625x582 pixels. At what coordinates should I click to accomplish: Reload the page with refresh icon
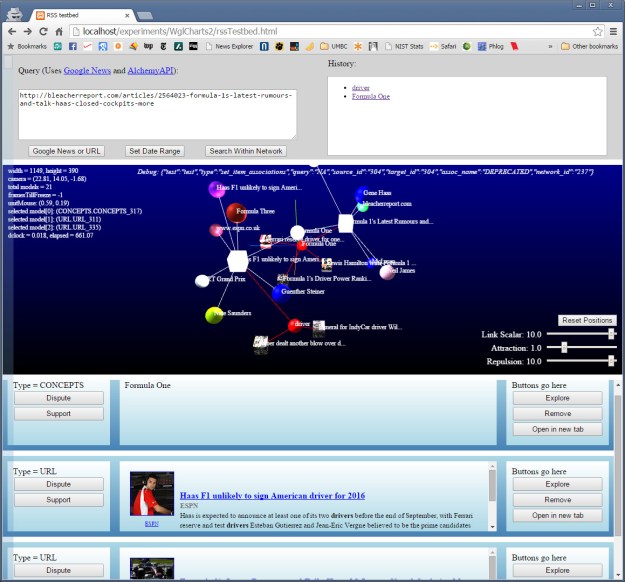pos(44,32)
